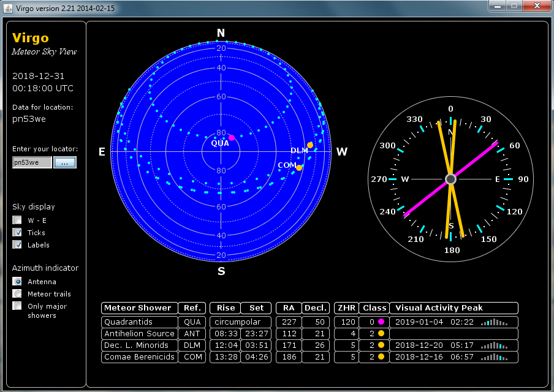The height and width of the screenshot is (392, 554).
Task: Click the Antihelion Source shower name cell
Action: point(140,334)
